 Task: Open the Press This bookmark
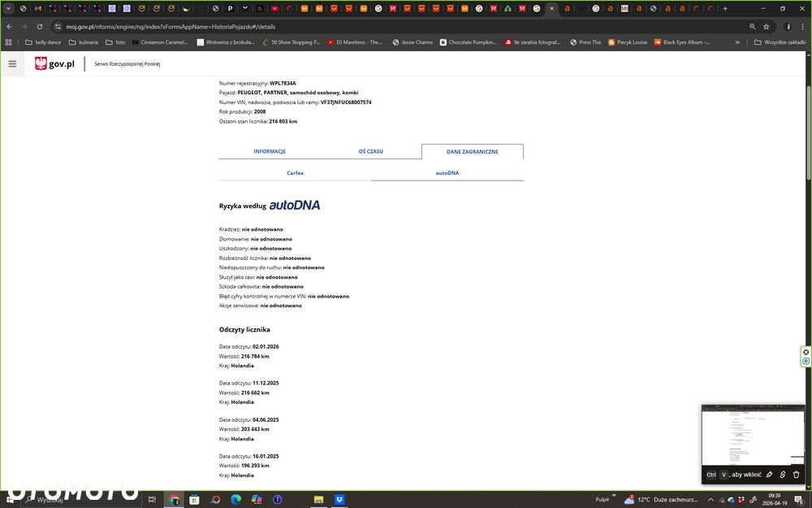point(585,42)
